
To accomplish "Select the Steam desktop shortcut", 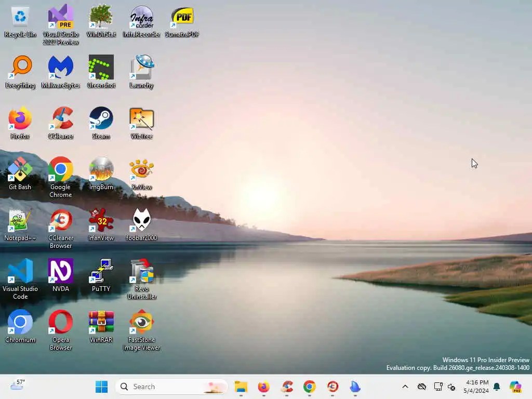I will (x=101, y=123).
